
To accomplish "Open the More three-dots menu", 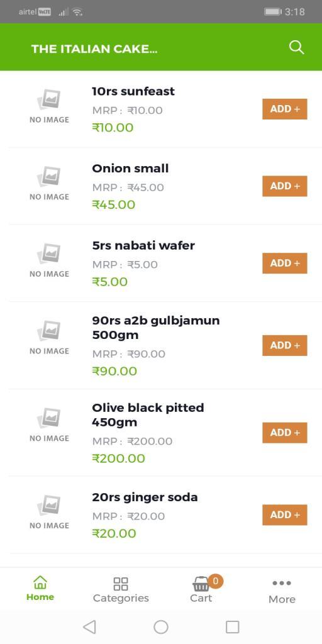I will pyautogui.click(x=282, y=583).
